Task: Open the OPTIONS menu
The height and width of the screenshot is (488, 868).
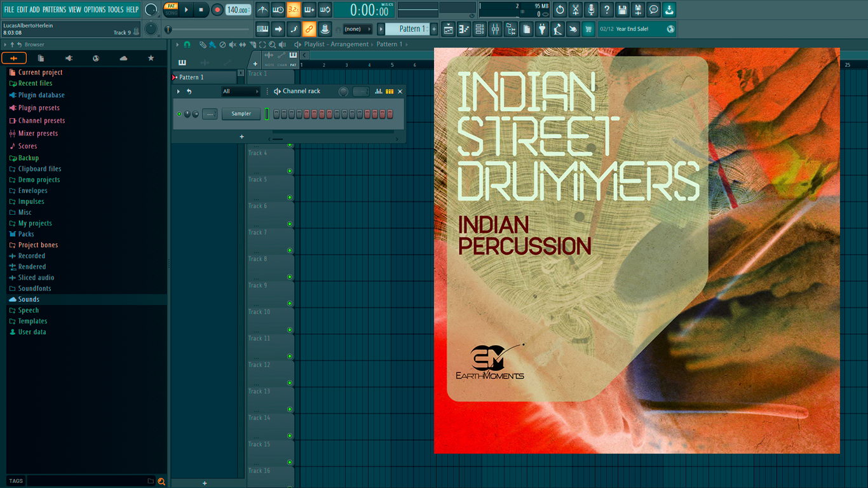Action: pos(95,10)
